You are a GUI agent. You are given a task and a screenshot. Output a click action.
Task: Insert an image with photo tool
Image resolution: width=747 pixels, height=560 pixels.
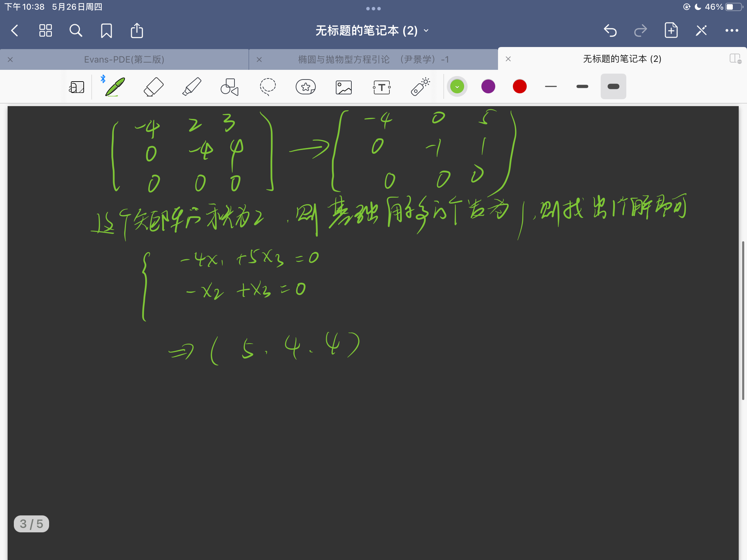point(344,87)
